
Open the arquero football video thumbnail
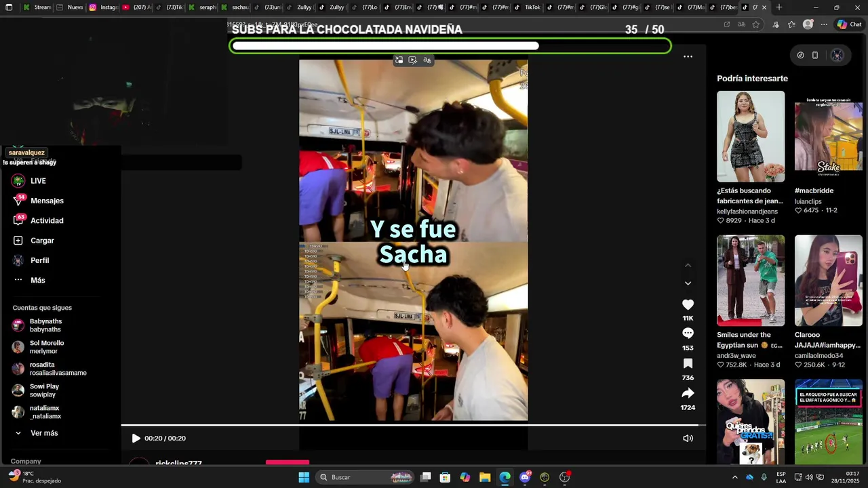[x=829, y=422]
